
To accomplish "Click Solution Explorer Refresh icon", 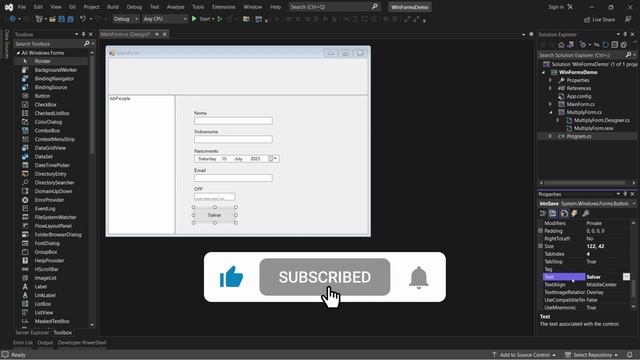I will pyautogui.click(x=605, y=45).
